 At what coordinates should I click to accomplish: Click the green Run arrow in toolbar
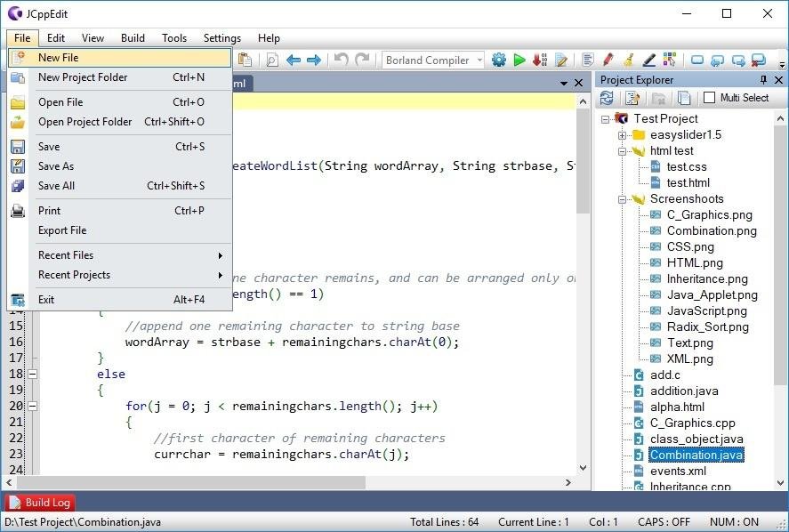pyautogui.click(x=519, y=60)
